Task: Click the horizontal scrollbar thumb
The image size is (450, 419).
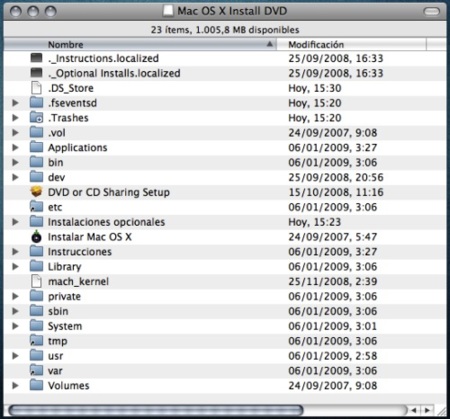Action: pos(156,410)
